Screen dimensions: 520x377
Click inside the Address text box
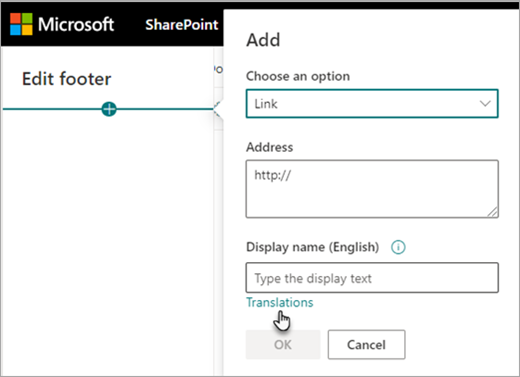[372, 189]
